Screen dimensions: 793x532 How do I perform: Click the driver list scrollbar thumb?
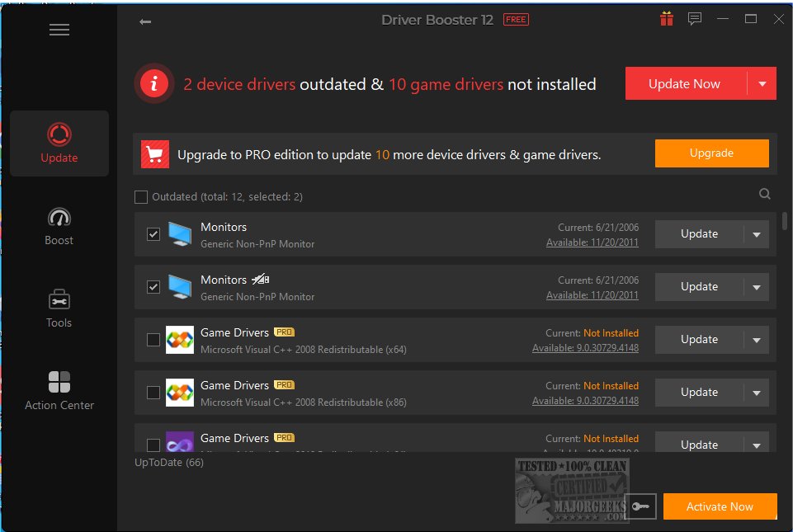pyautogui.click(x=785, y=220)
